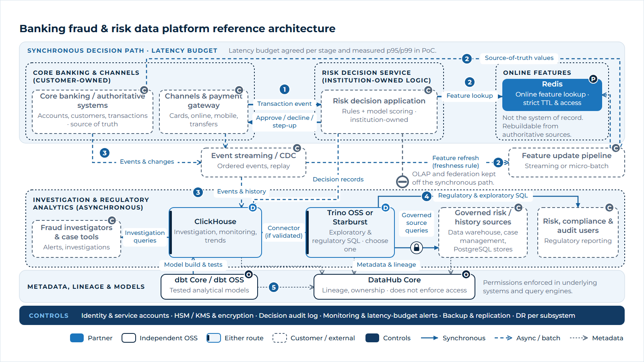The image size is (644, 362).
Task: Click the C badge on Event streaming / CDC
Action: click(x=297, y=148)
